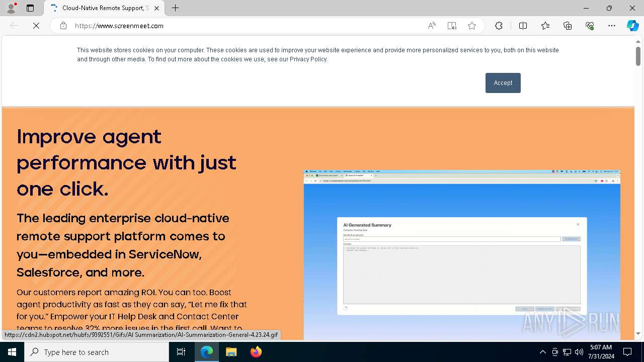Open Task View on taskbar
644x362 pixels.
point(181,352)
